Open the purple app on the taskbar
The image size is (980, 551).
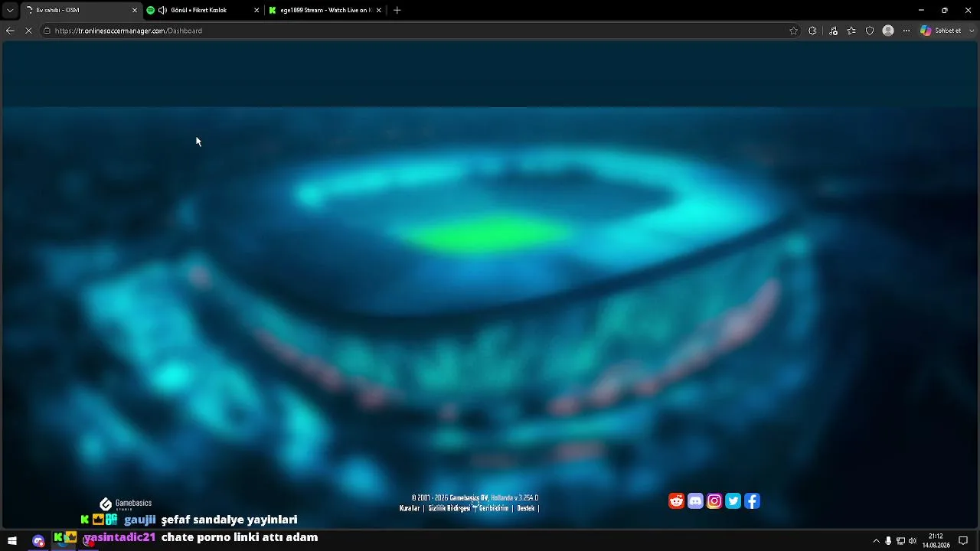(x=38, y=541)
